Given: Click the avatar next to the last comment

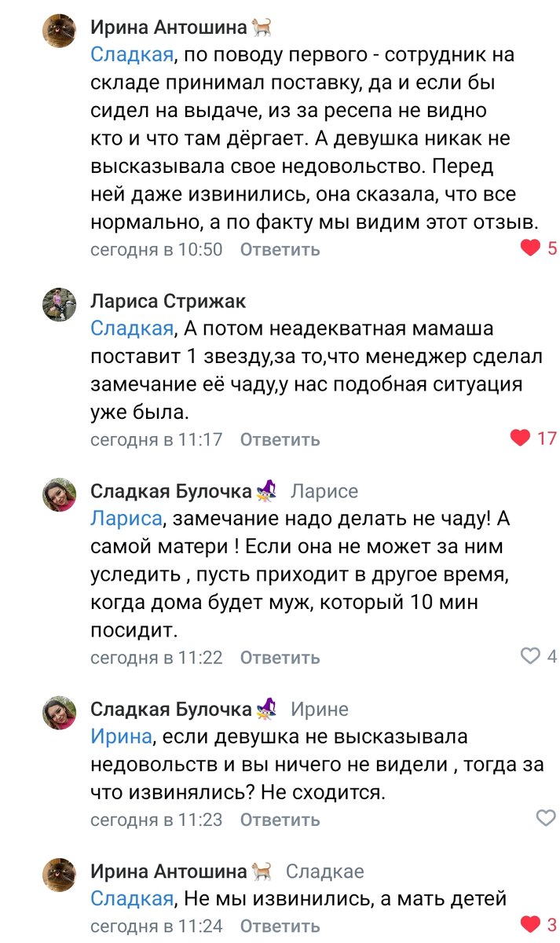Looking at the screenshot, I should [59, 872].
